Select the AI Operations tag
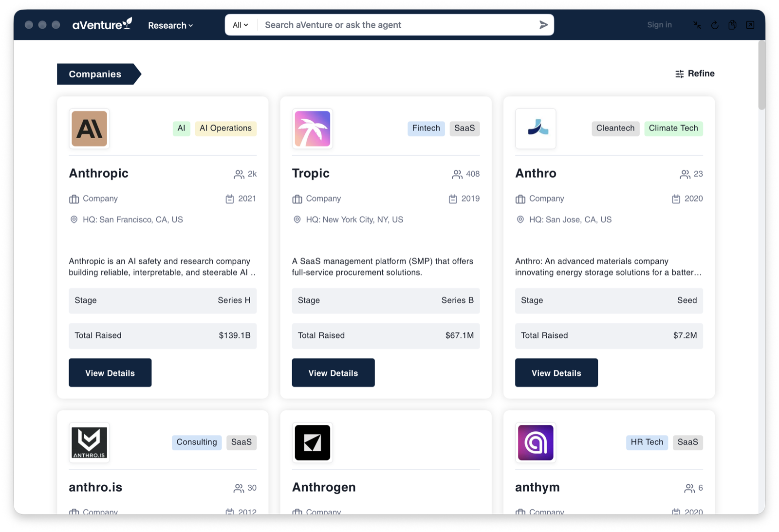This screenshot has height=532, width=779. point(225,128)
